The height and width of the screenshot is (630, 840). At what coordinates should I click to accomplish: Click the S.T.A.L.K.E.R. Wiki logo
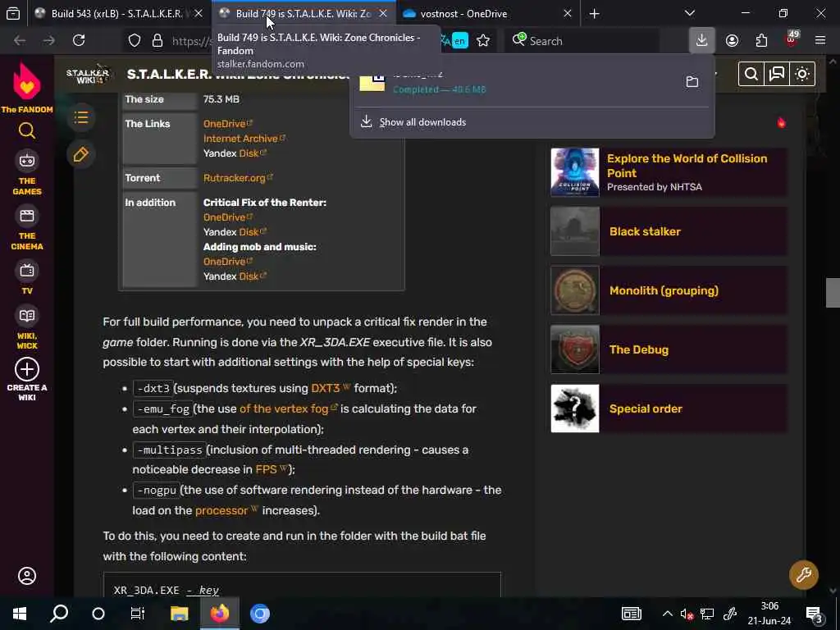87,75
